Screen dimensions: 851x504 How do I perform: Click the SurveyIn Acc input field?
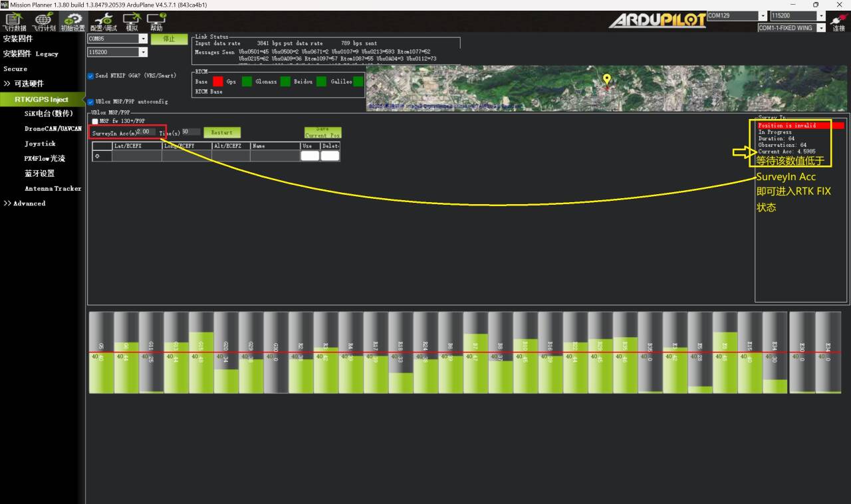point(146,132)
